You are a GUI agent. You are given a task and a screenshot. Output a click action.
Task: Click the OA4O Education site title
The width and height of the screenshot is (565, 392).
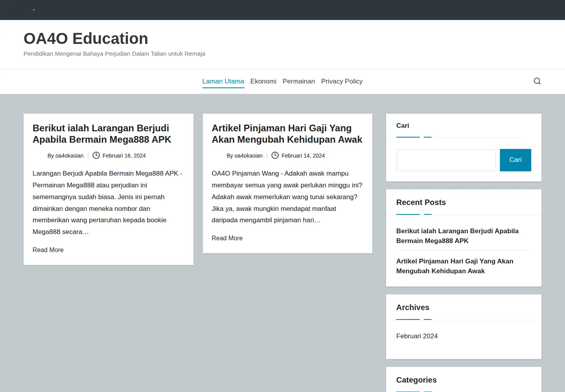pos(86,38)
